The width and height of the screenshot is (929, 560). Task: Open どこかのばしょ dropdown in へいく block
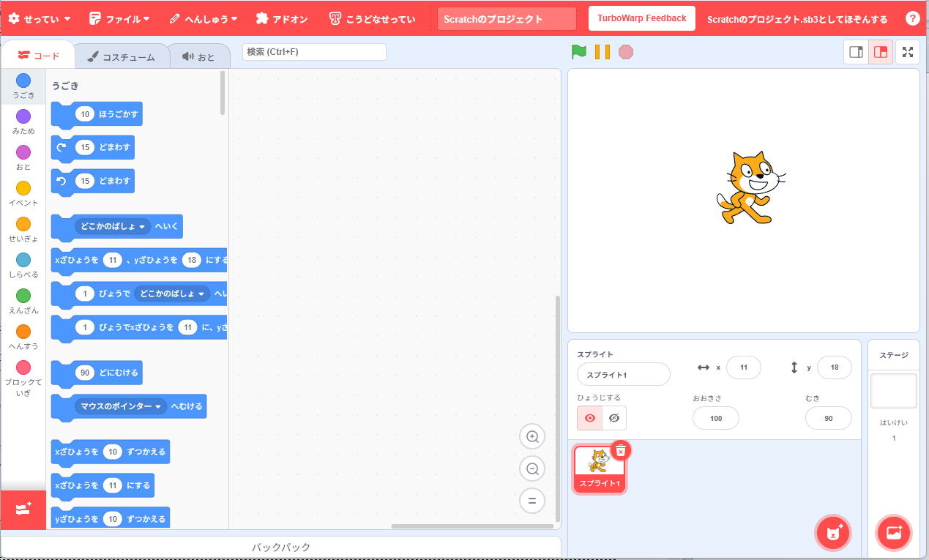(x=113, y=226)
